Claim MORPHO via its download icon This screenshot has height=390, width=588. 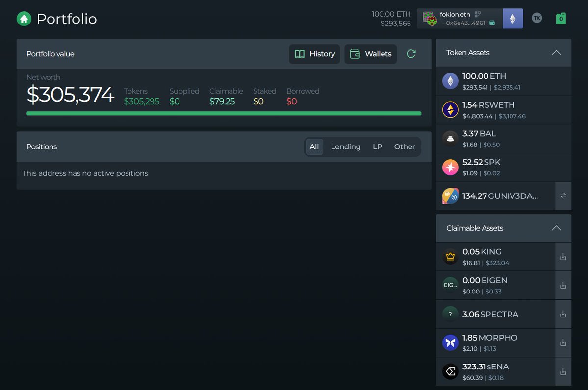point(563,343)
